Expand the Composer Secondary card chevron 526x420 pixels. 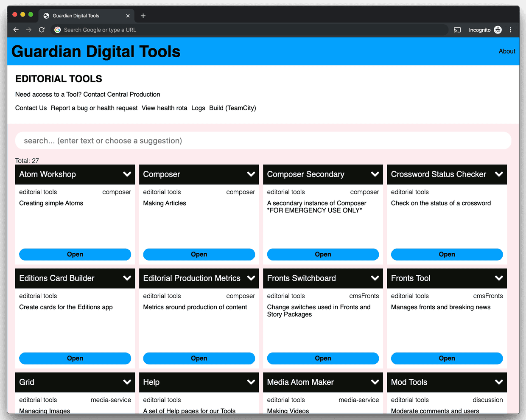pyautogui.click(x=375, y=174)
